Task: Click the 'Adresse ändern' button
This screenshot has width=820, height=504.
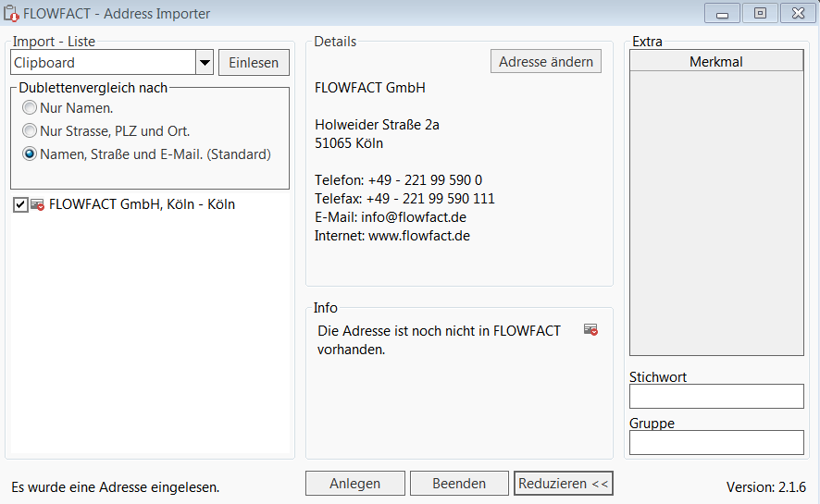Action: pyautogui.click(x=546, y=62)
